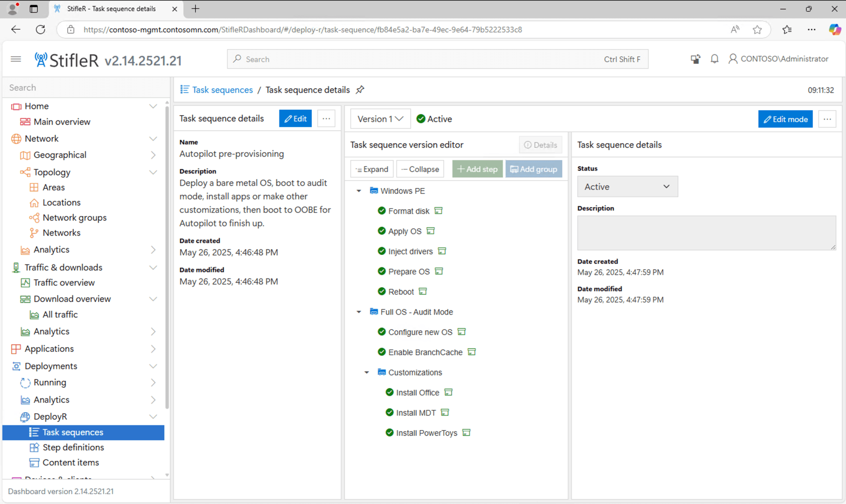
Task: Click the Add group button
Action: click(534, 168)
